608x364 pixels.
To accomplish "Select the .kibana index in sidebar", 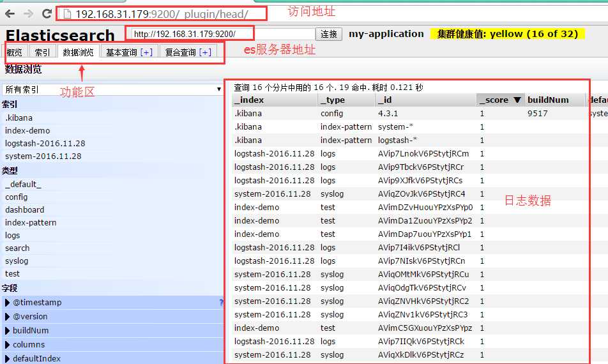I will (19, 118).
